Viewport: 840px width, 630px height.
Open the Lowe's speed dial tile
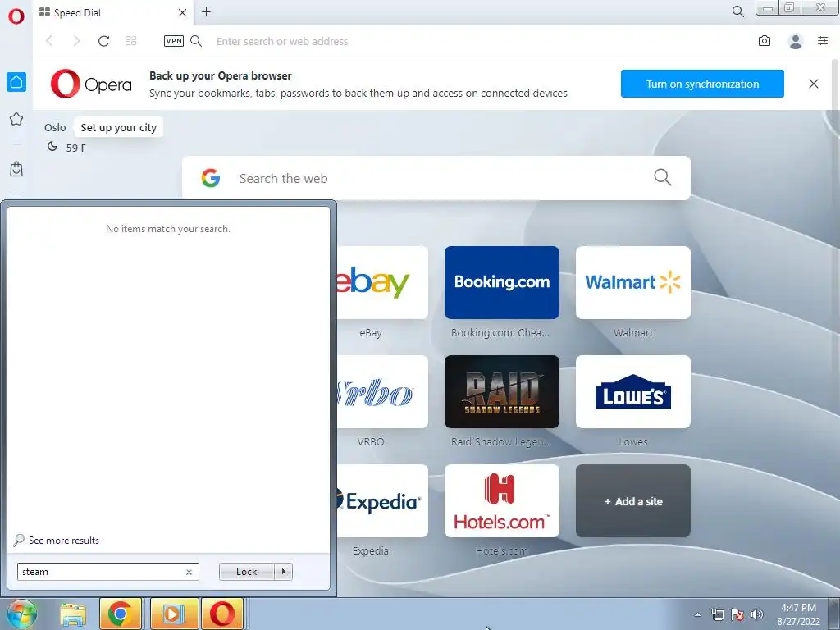[x=633, y=391]
